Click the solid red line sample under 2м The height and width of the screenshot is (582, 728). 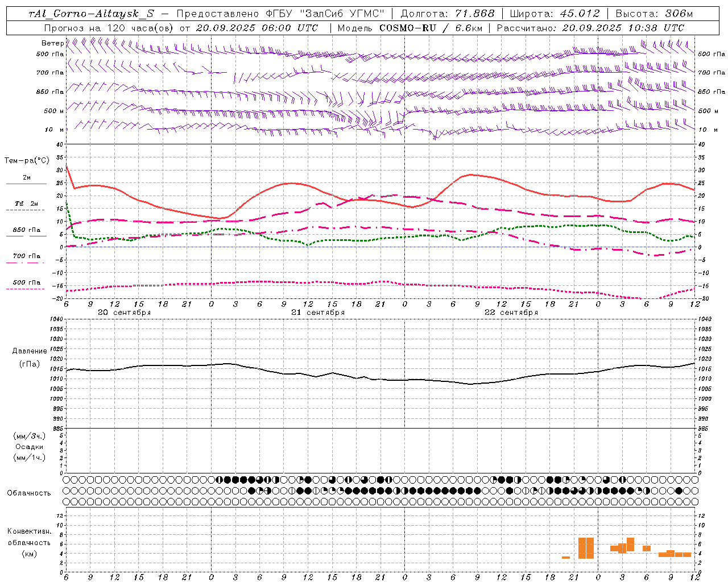tap(27, 184)
